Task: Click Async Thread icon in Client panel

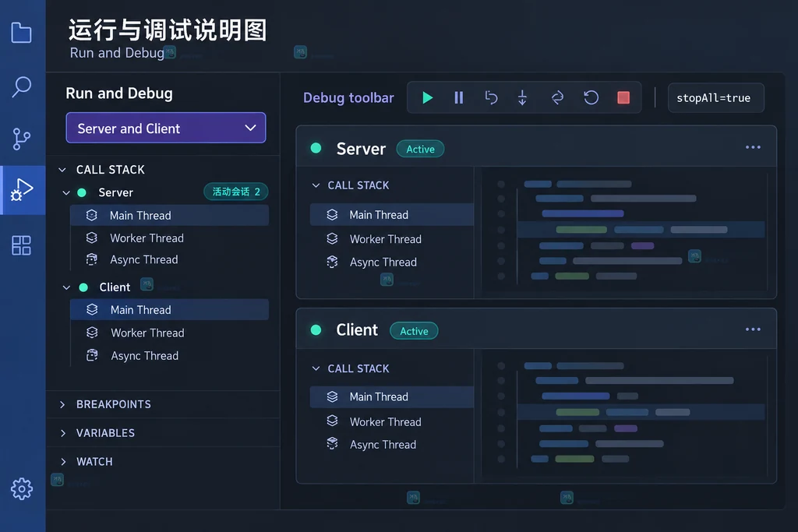Action: pos(332,444)
